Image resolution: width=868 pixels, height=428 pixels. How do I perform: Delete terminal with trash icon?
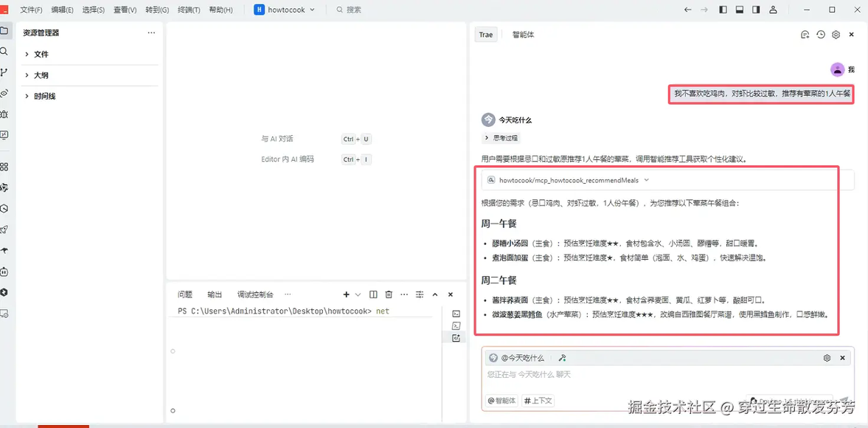coord(389,294)
